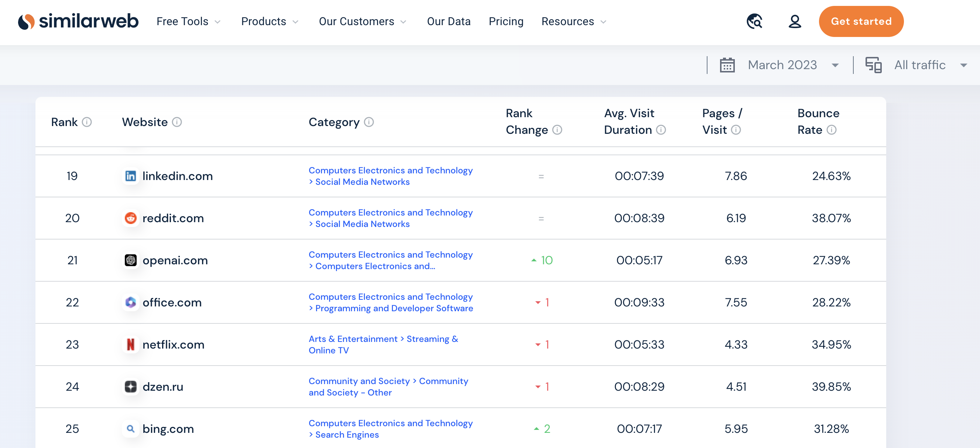Open reddit.com's Social Media Networks category link
Screen dimensions: 980x448
[362, 224]
